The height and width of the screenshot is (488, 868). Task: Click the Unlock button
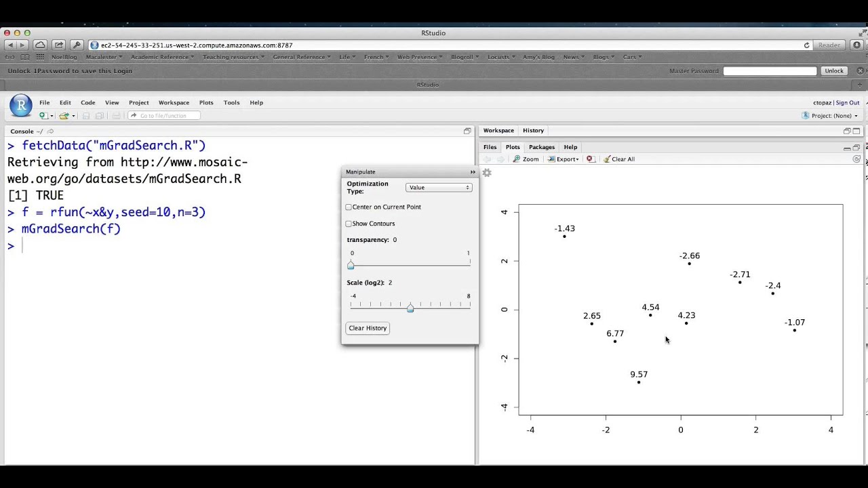point(834,70)
